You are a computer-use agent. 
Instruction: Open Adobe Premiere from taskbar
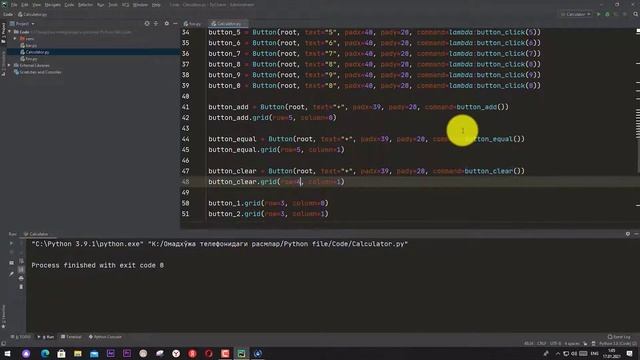point(127,353)
